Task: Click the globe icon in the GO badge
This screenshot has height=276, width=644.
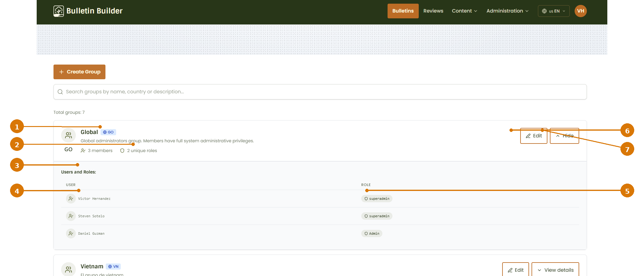Action: click(x=105, y=132)
